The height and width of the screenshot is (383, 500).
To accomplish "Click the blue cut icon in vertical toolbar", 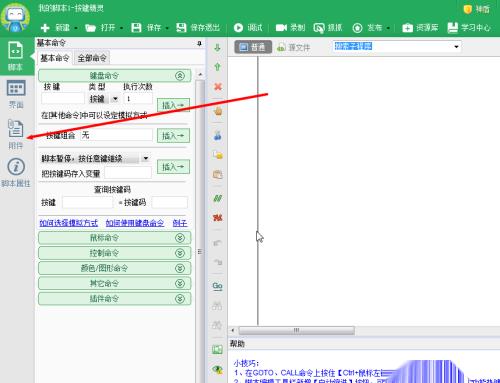I will [218, 135].
